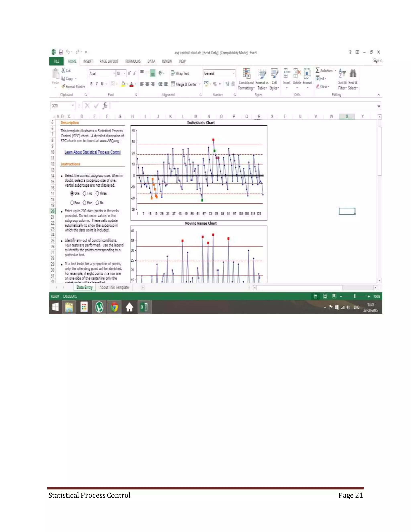Select subgroup size Three
This screenshot has height=532, width=411.
tap(97, 193)
